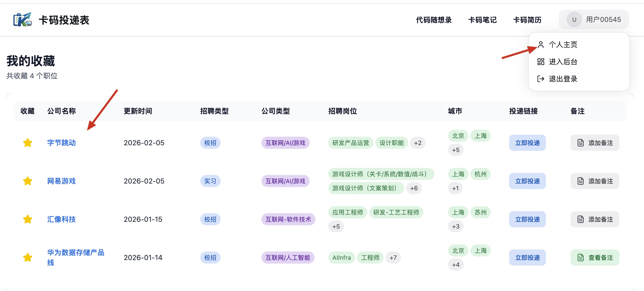Click the grid icon beside 进入后台
The image size is (644, 291).
click(x=541, y=62)
